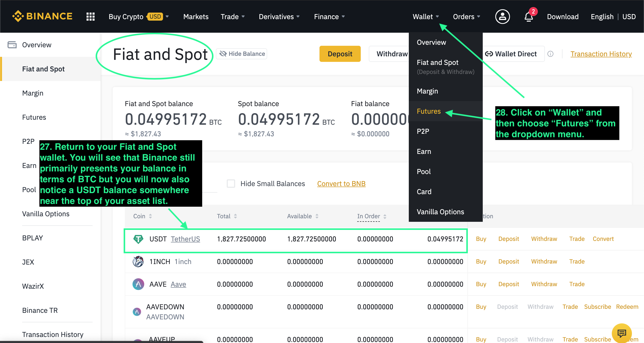Click the 1INCH unicorn coin icon
The width and height of the screenshot is (644, 343).
coord(138,262)
